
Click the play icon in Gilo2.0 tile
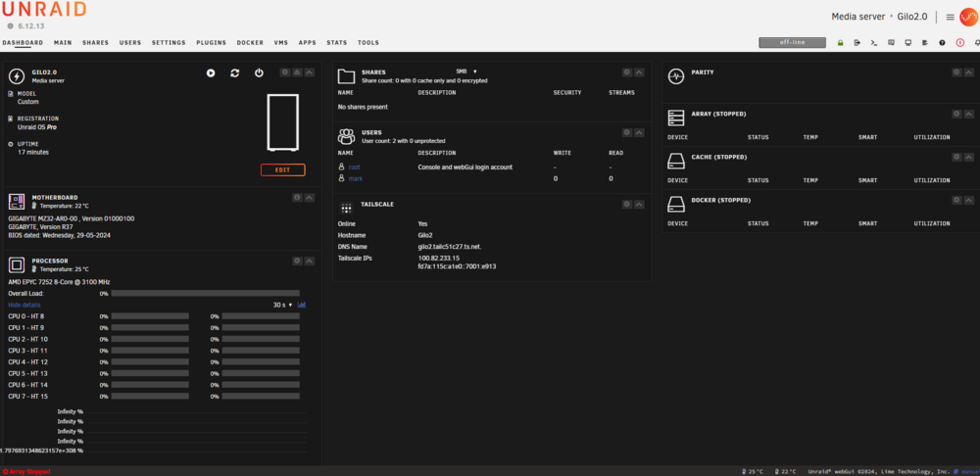(211, 73)
